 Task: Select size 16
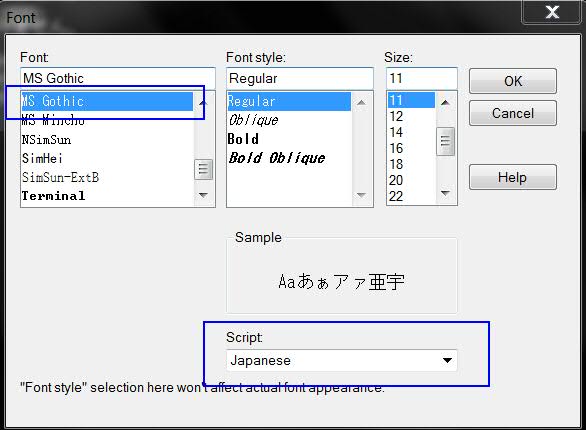(x=411, y=148)
